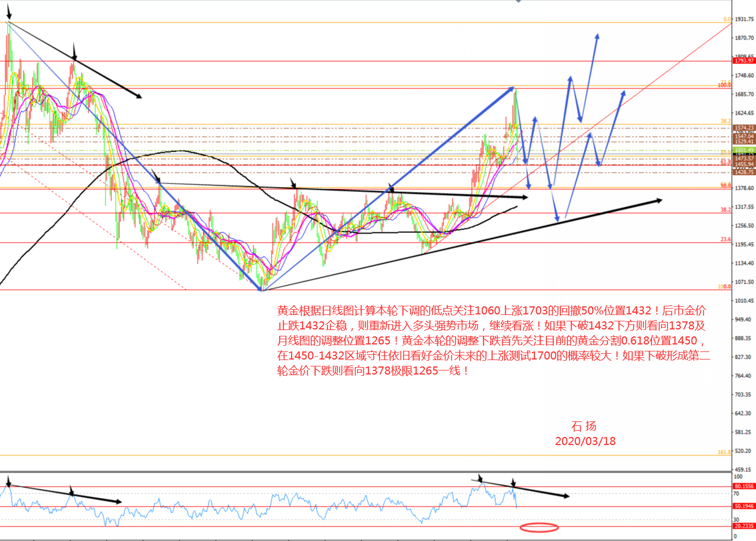Click the topmost blue projection arrow head
The image size is (756, 541).
[x=597, y=36]
